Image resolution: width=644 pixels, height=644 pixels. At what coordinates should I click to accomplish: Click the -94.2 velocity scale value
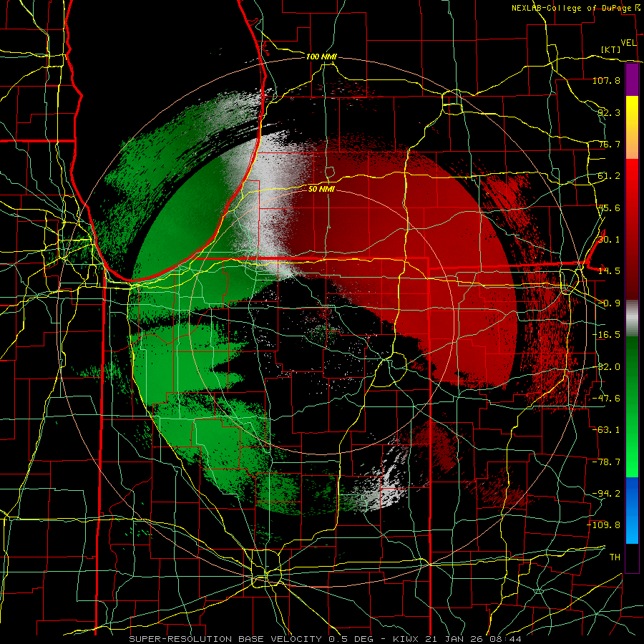(606, 493)
